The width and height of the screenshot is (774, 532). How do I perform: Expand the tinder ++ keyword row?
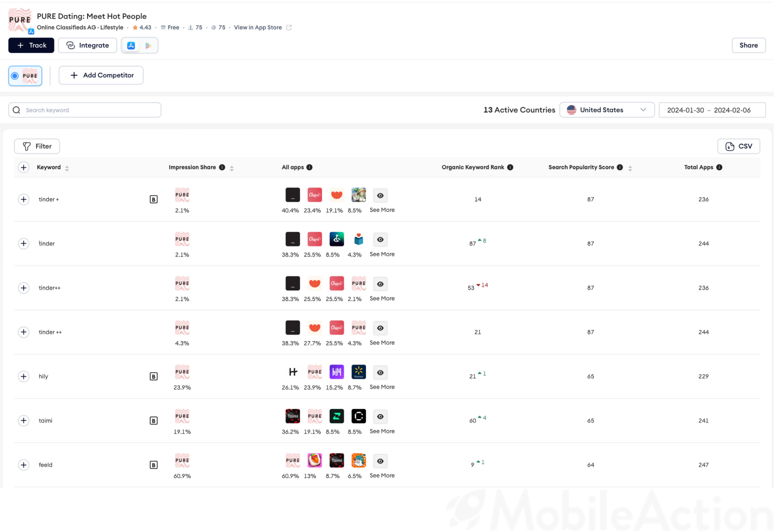(24, 332)
